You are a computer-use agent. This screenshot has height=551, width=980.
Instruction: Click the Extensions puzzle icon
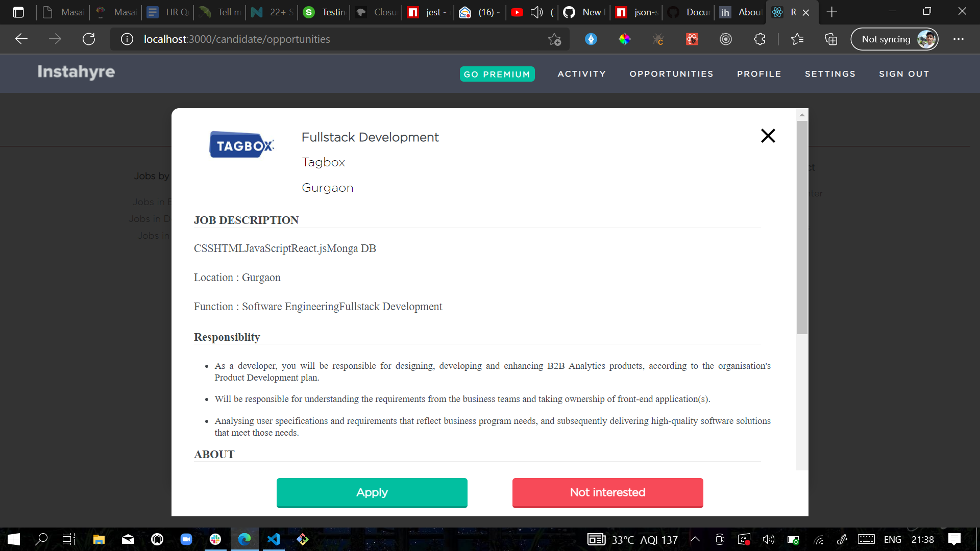(759, 39)
